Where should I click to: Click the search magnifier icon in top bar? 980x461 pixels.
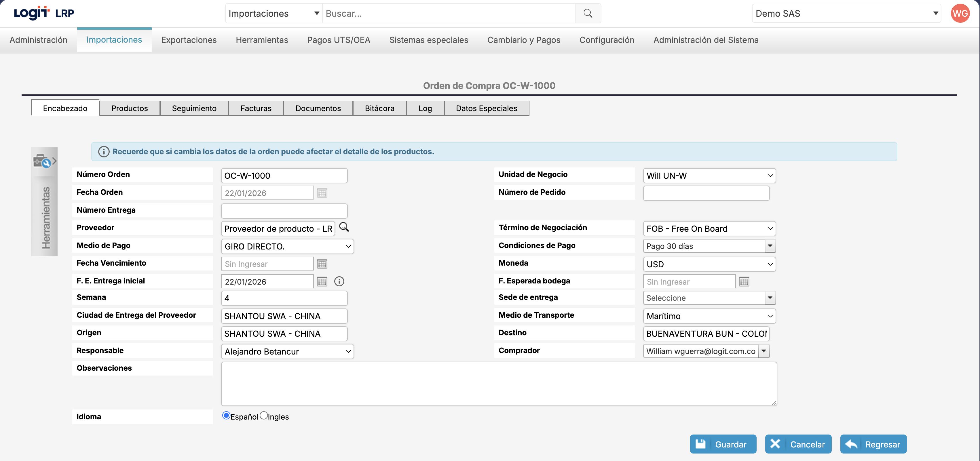click(x=588, y=13)
